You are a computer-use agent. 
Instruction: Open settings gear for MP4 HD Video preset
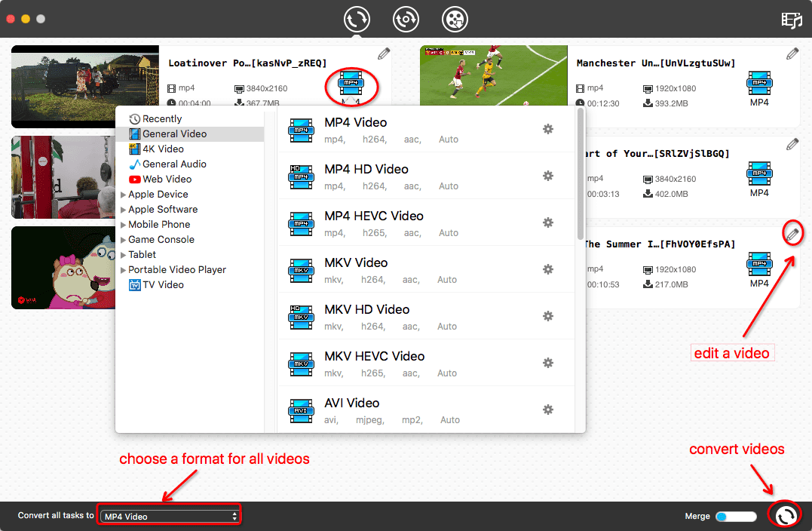tap(548, 176)
